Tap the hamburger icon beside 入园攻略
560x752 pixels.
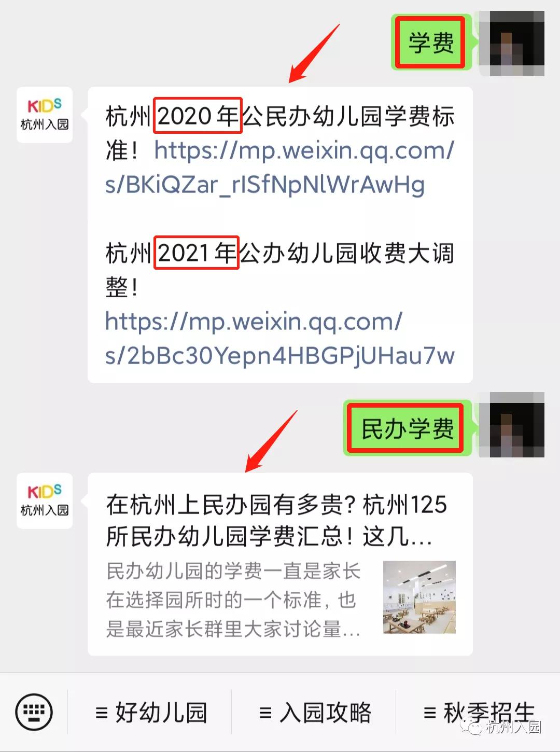coord(265,713)
